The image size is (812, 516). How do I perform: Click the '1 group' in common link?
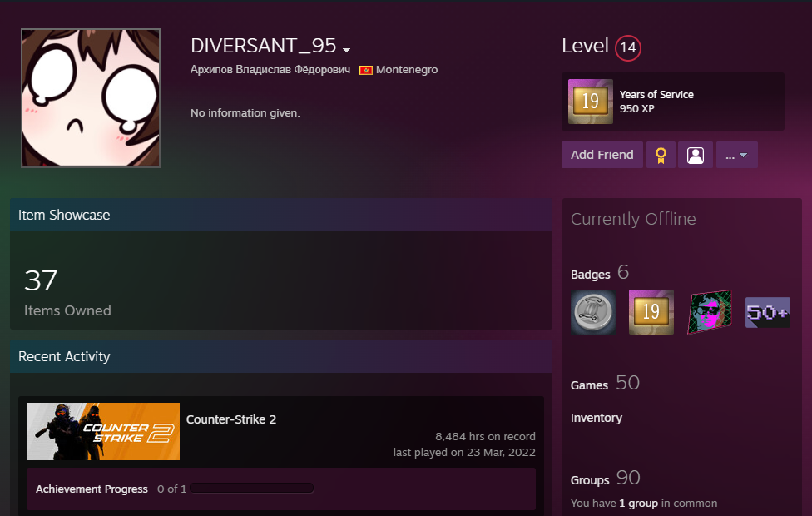(x=638, y=503)
